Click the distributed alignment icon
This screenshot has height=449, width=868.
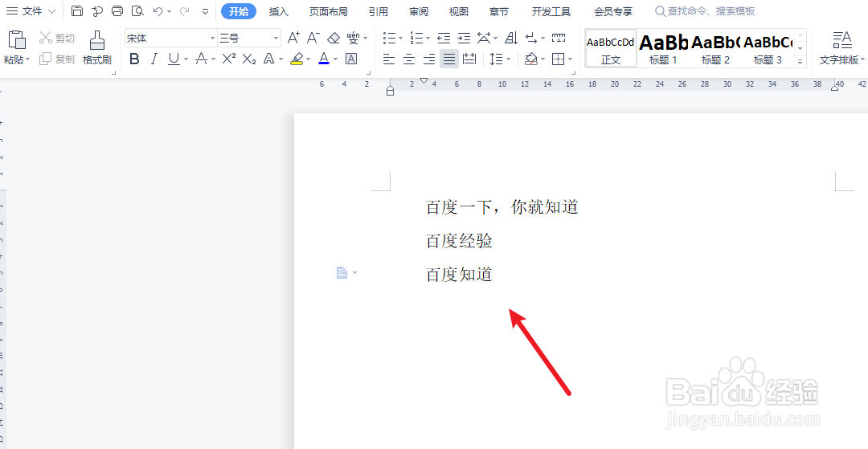469,59
